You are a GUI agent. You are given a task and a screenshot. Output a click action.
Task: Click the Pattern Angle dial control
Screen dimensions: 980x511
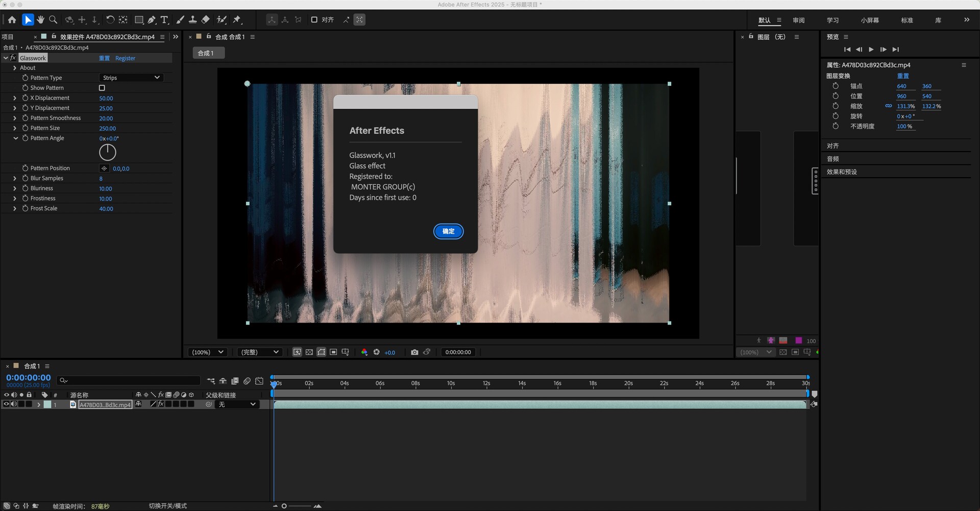pyautogui.click(x=107, y=152)
